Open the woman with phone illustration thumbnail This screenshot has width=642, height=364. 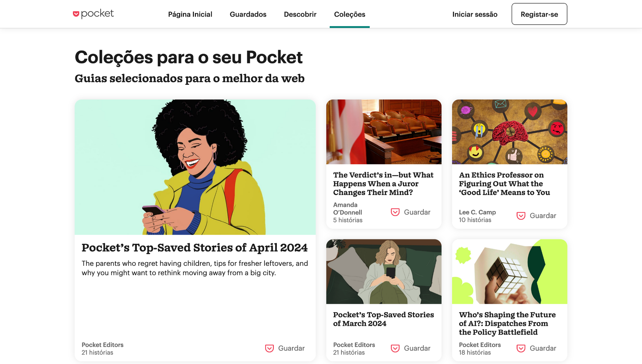[x=195, y=167]
